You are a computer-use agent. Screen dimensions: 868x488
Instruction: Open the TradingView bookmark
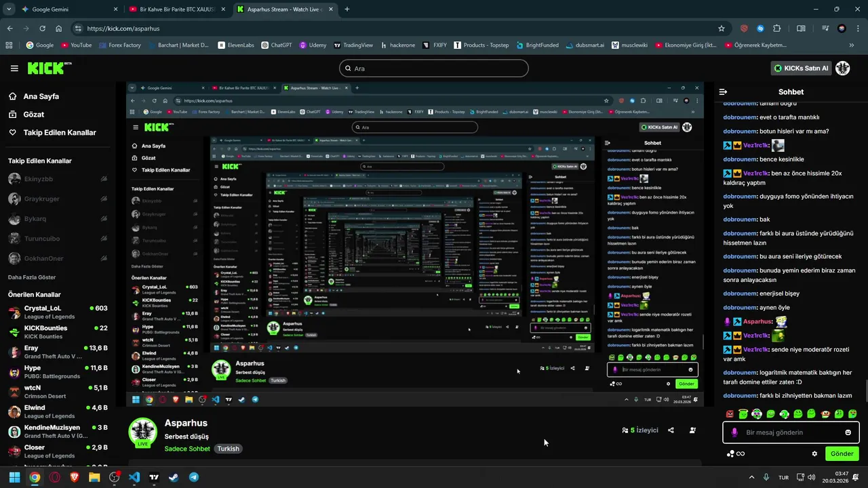353,45
